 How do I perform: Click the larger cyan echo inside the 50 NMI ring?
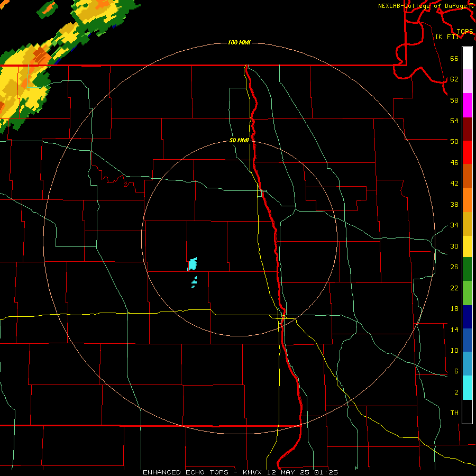coord(192,264)
